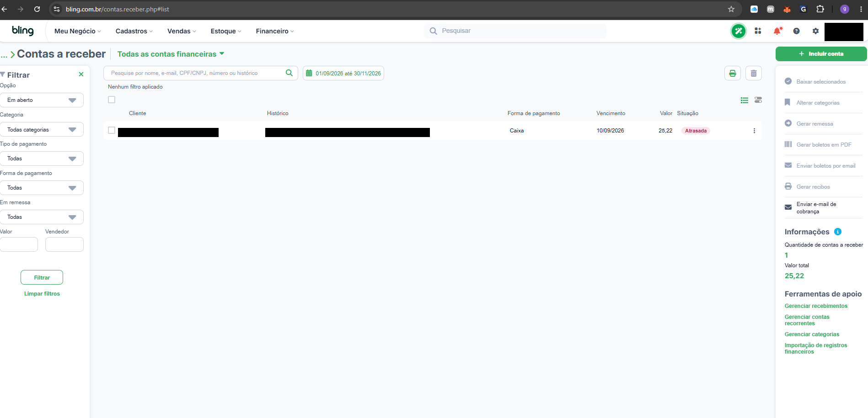Click the Limpar filtros link
Image resolution: width=868 pixels, height=418 pixels.
tap(42, 294)
